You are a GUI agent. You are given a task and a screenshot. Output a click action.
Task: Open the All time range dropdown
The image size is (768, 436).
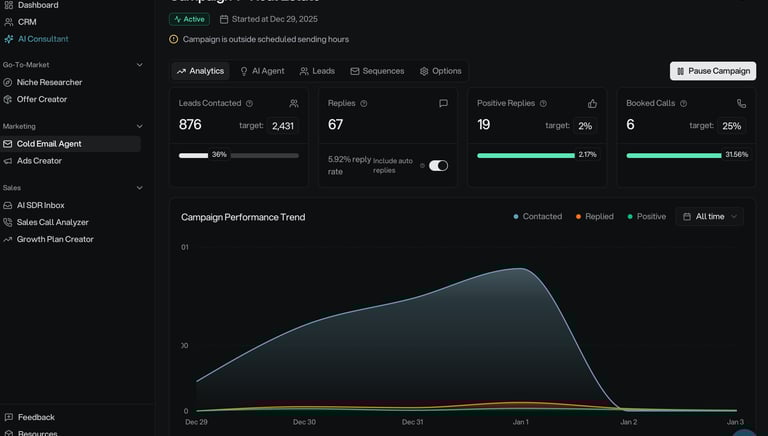click(x=709, y=217)
